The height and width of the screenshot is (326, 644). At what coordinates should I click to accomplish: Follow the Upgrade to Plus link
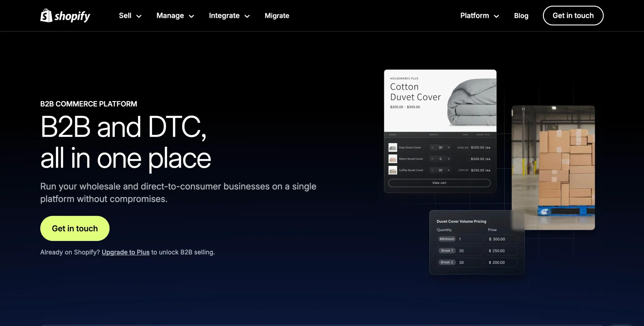click(125, 252)
